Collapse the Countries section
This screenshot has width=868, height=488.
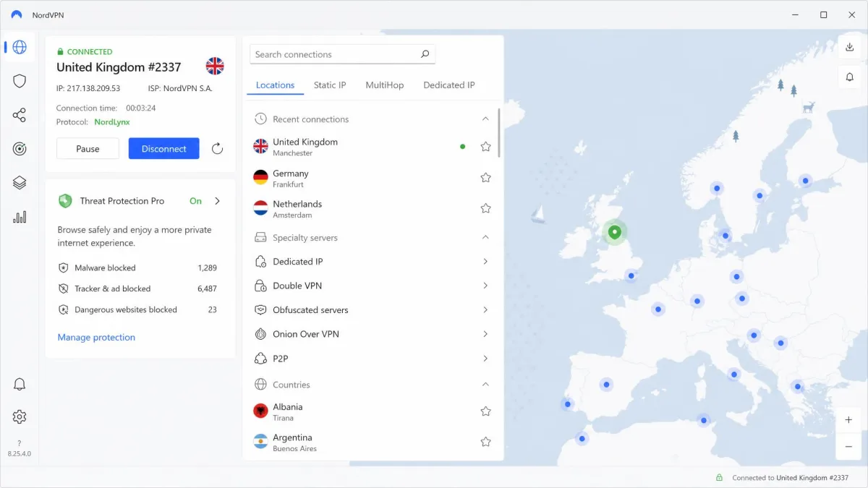(485, 385)
